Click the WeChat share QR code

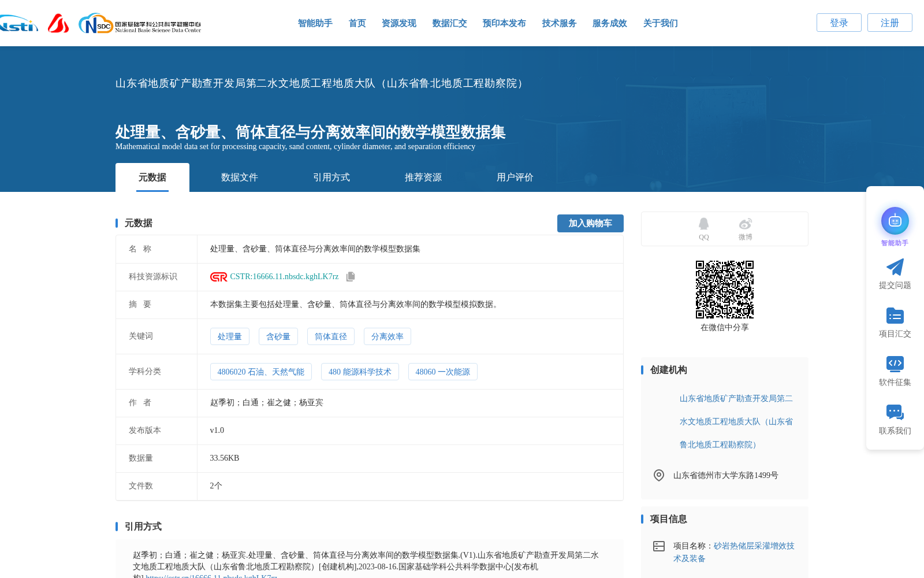pos(724,290)
